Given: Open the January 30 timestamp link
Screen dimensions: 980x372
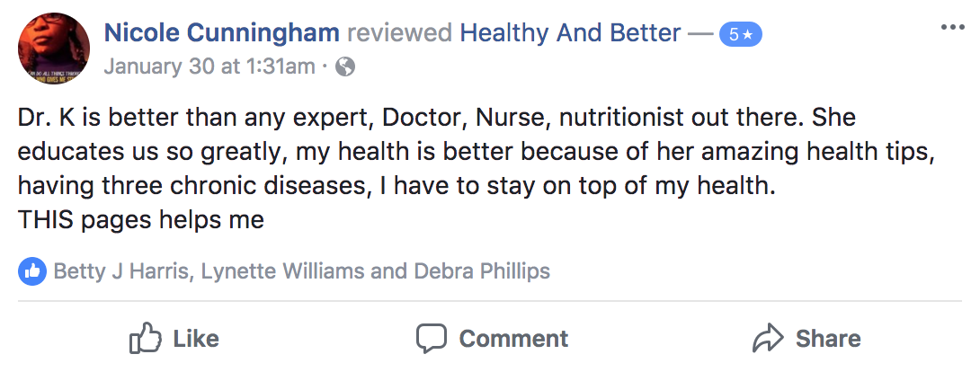Looking at the screenshot, I should [209, 66].
